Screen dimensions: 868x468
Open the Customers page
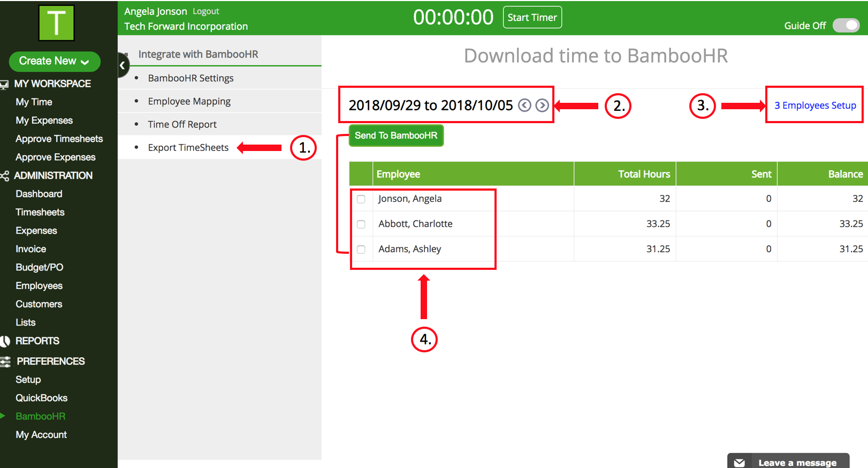[39, 304]
